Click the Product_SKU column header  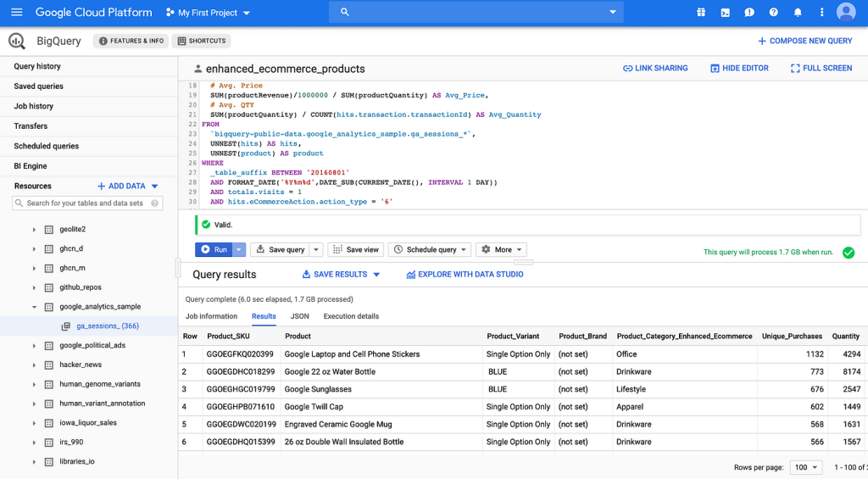(228, 336)
